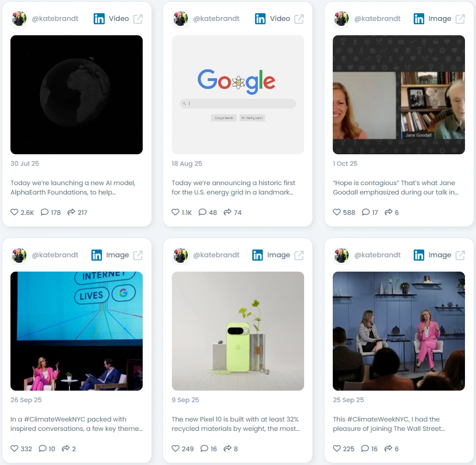476x465 pixels.
Task: Click share icon showing 8 shares
Action: click(x=228, y=448)
